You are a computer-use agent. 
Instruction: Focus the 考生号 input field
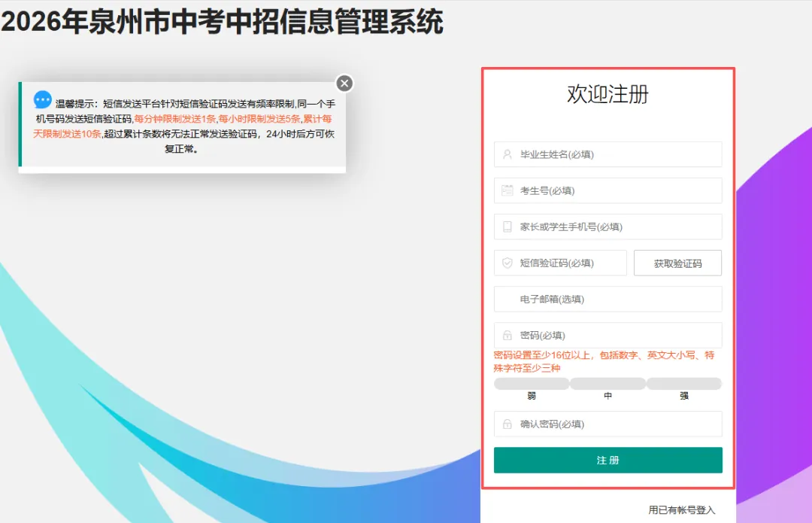tap(608, 190)
